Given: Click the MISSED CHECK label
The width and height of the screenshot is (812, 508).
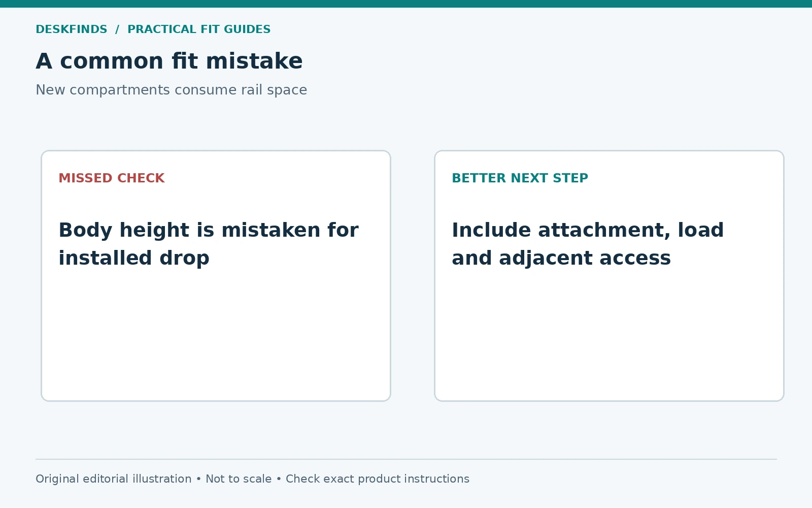Looking at the screenshot, I should coord(112,178).
